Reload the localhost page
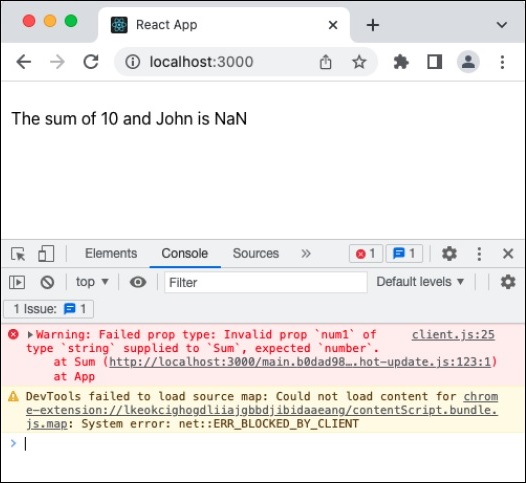 91,62
